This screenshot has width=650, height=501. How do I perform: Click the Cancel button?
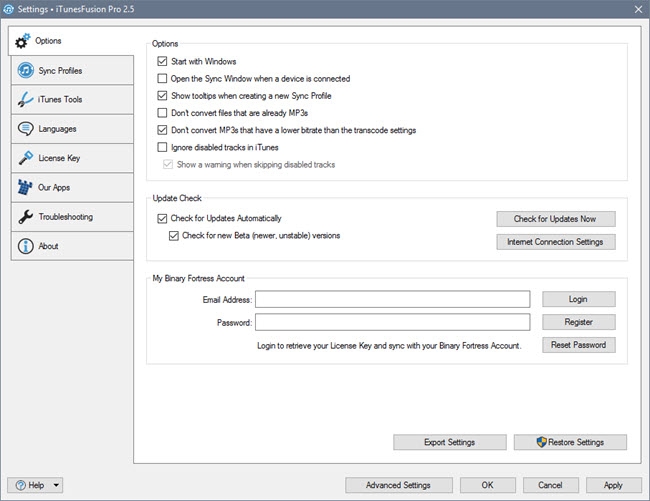click(x=551, y=485)
